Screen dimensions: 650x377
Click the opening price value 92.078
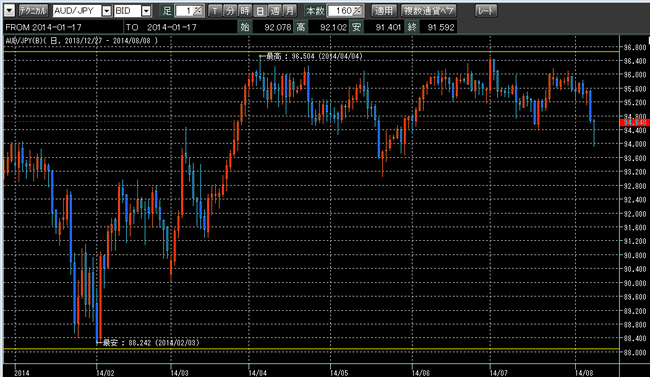278,27
